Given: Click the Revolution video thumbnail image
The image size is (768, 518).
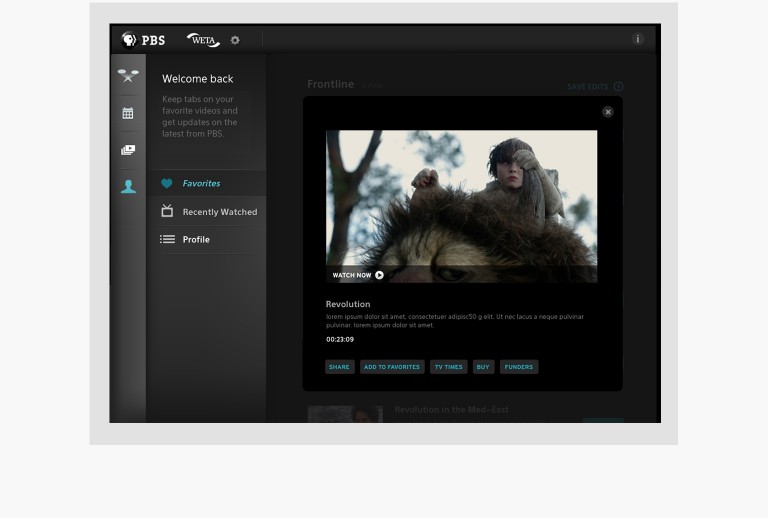Looking at the screenshot, I should (x=461, y=206).
